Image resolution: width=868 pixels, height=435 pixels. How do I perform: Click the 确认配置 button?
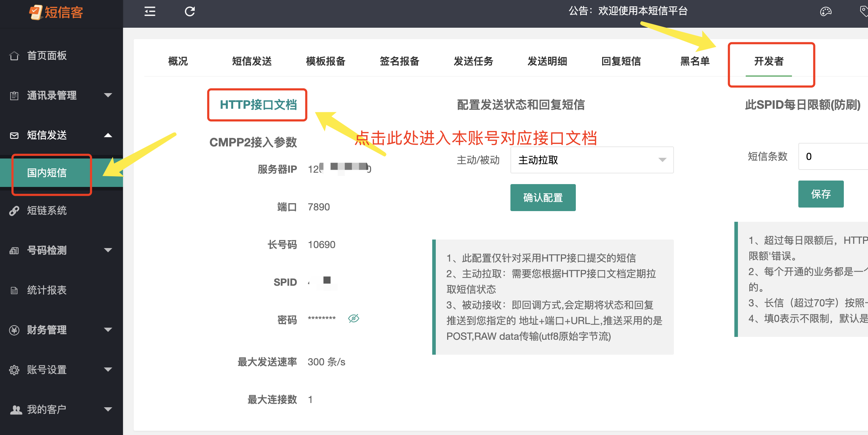click(543, 198)
